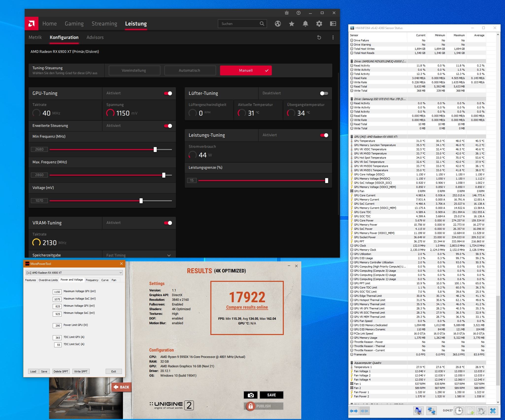Select Manuell tuning mode
This screenshot has width=505, height=420.
tap(246, 70)
